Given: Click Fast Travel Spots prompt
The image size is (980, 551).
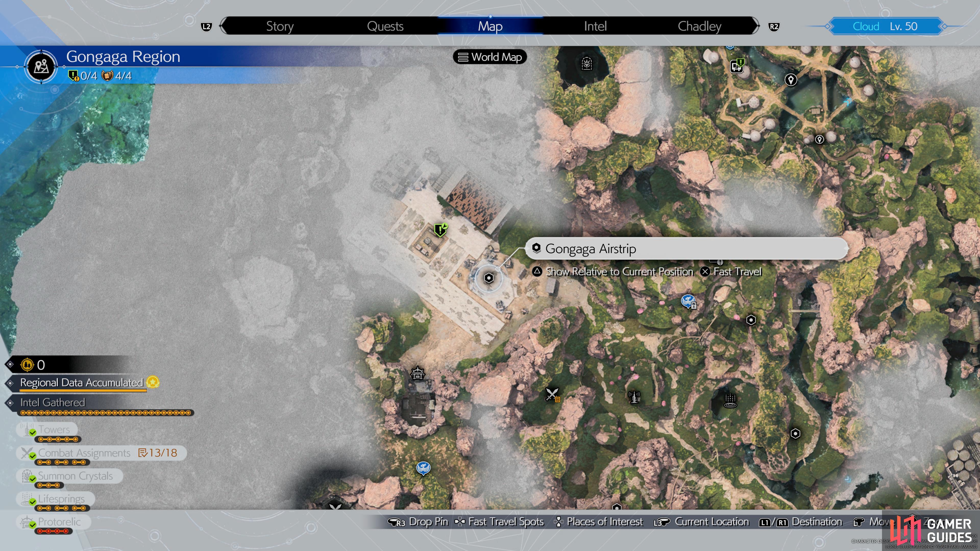Looking at the screenshot, I should point(499,522).
